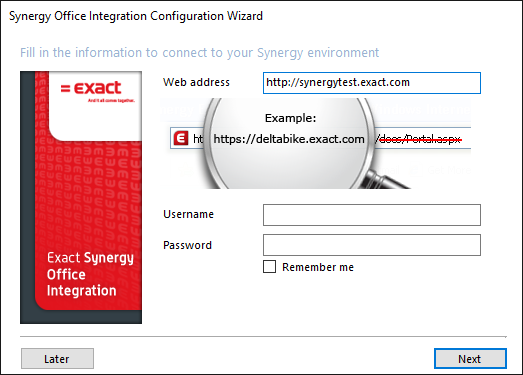523x375 pixels.
Task: Click the Password label
Action: pos(187,245)
